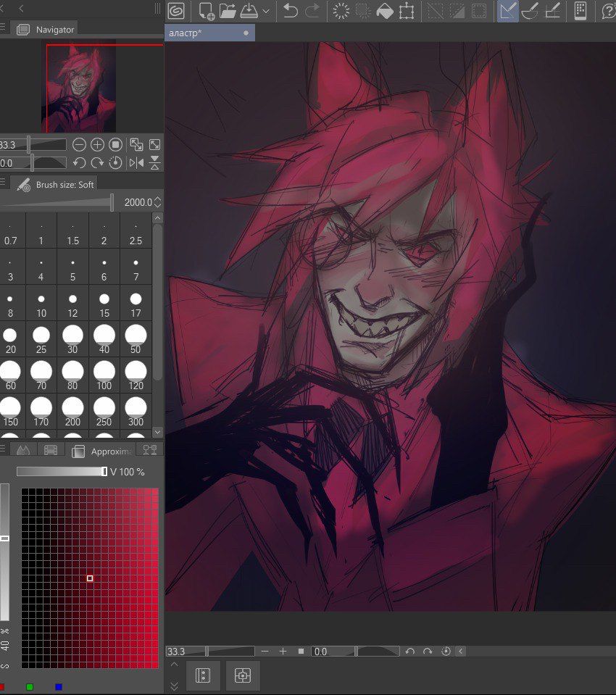Viewport: 616px width, 695px height.
Task: Create a new canvas file
Action: (x=207, y=11)
